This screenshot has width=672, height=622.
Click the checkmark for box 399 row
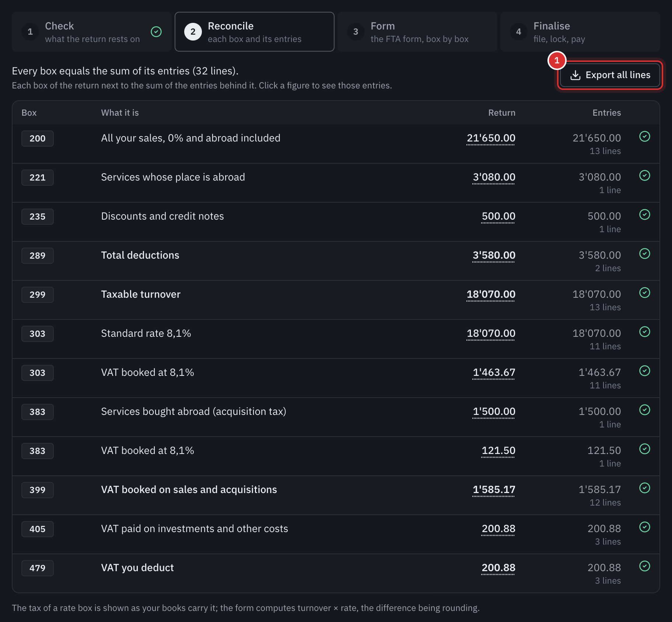[x=645, y=488]
